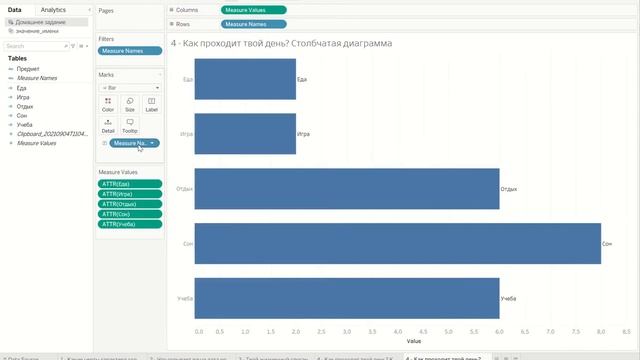The width and height of the screenshot is (640, 360).
Task: Select the Учеба bar in the chart
Action: point(347,298)
